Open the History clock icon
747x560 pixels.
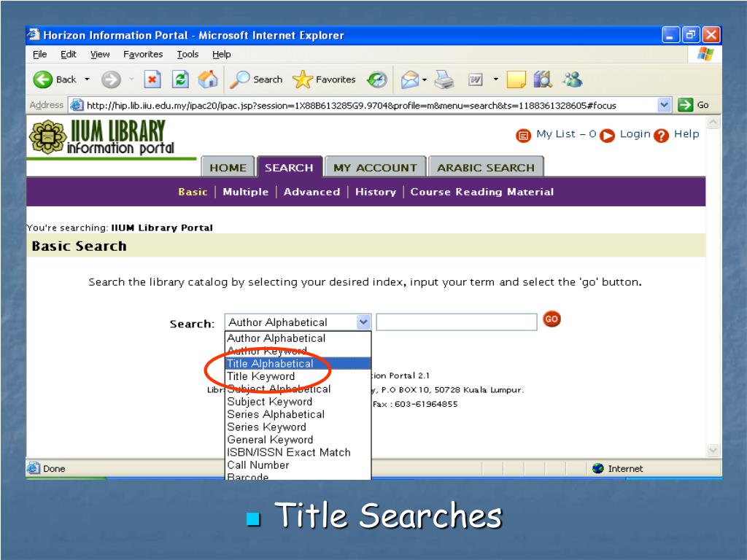coord(377,79)
